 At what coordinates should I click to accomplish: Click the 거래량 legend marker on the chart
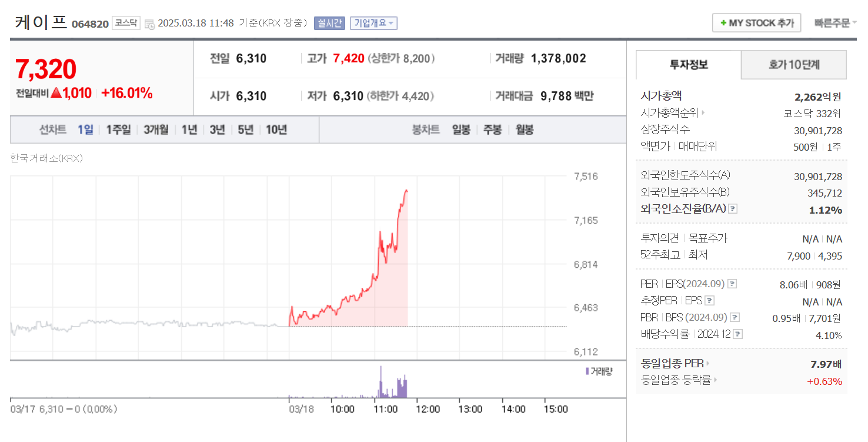587,371
